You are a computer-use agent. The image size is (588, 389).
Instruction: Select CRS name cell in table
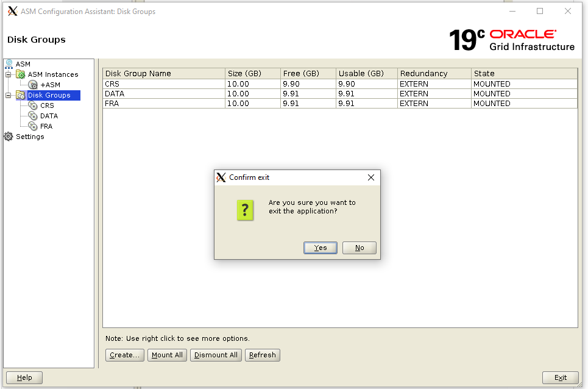point(164,84)
